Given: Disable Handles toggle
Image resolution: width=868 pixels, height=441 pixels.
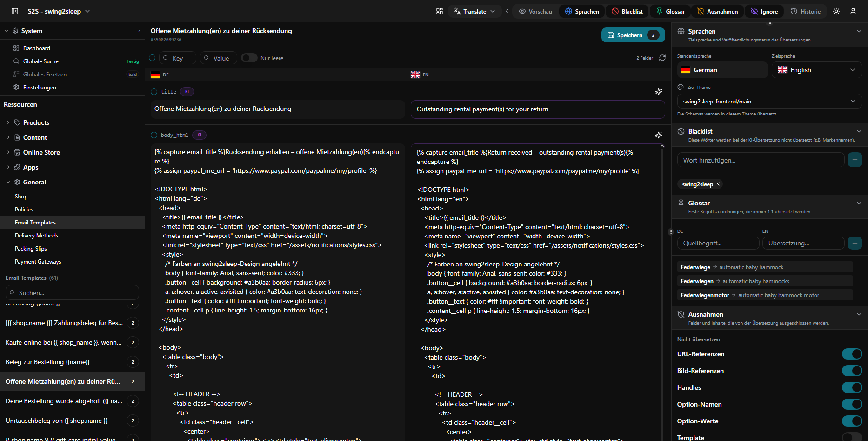Looking at the screenshot, I should point(852,387).
